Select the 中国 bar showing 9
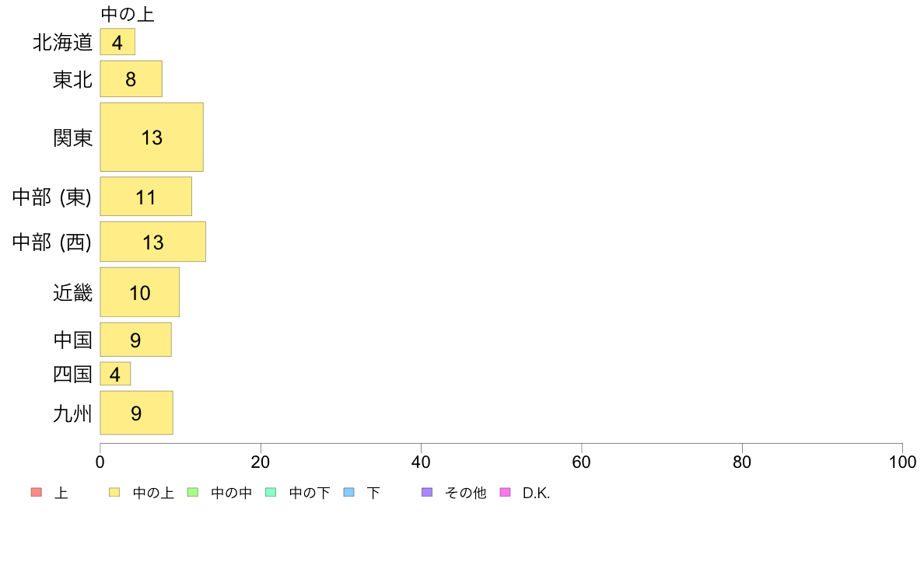Viewport: 924px width, 572px height. pyautogui.click(x=135, y=340)
